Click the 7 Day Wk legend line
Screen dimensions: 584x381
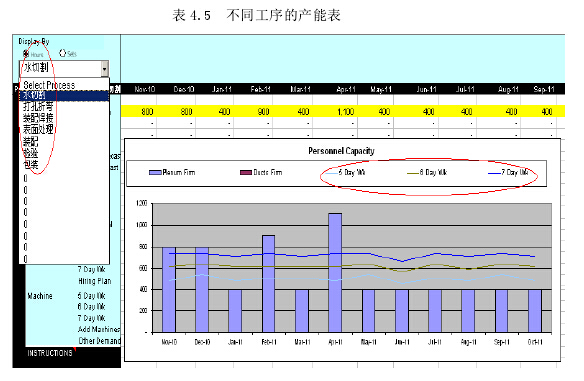(x=494, y=173)
